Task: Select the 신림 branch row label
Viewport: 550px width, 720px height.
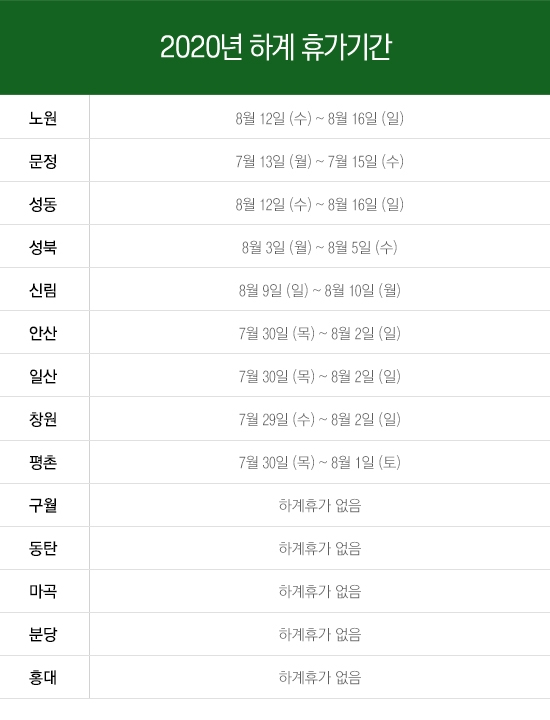Action: point(43,290)
